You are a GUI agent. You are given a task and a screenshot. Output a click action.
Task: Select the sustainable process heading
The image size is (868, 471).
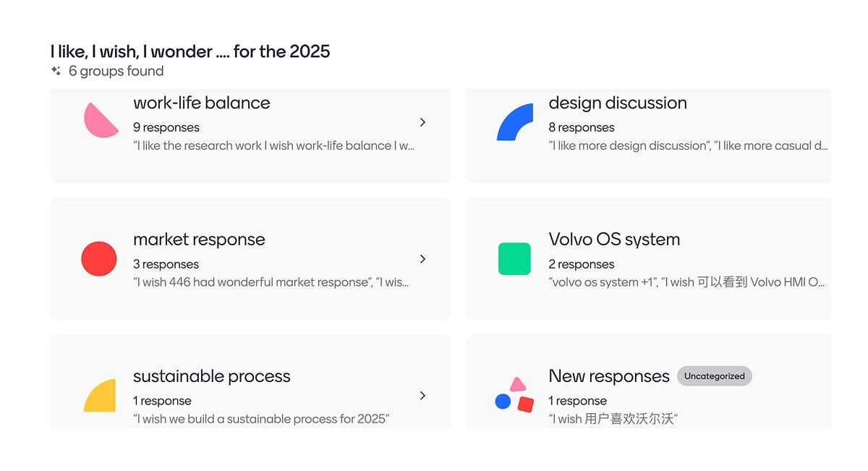coord(211,376)
